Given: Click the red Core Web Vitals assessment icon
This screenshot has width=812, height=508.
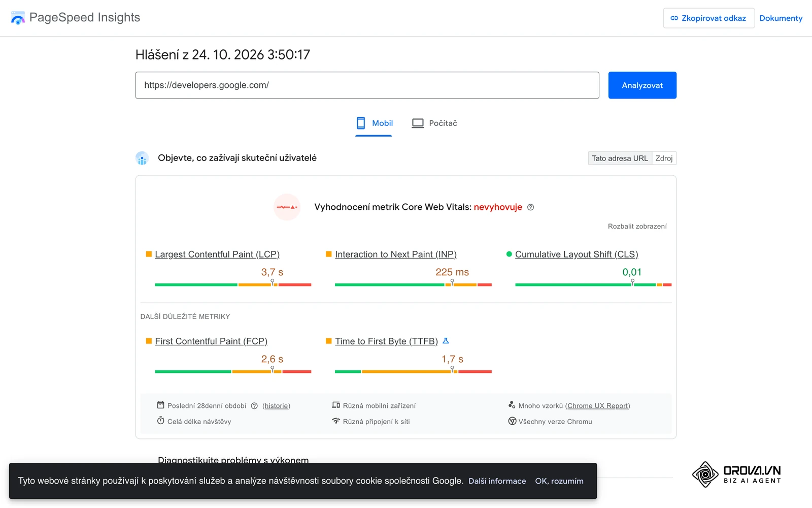Looking at the screenshot, I should (287, 207).
